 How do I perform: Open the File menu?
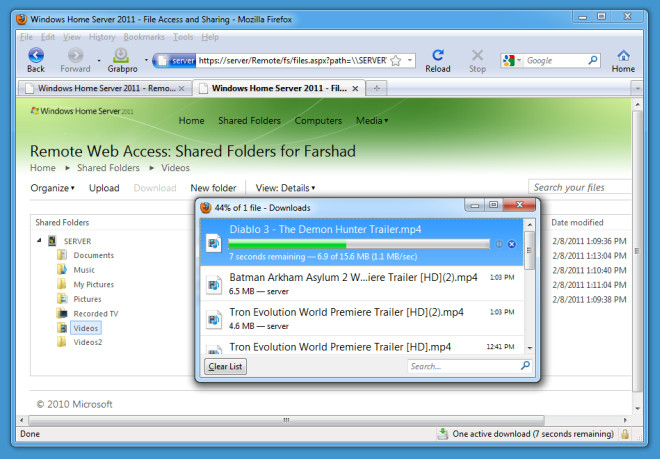tap(26, 37)
